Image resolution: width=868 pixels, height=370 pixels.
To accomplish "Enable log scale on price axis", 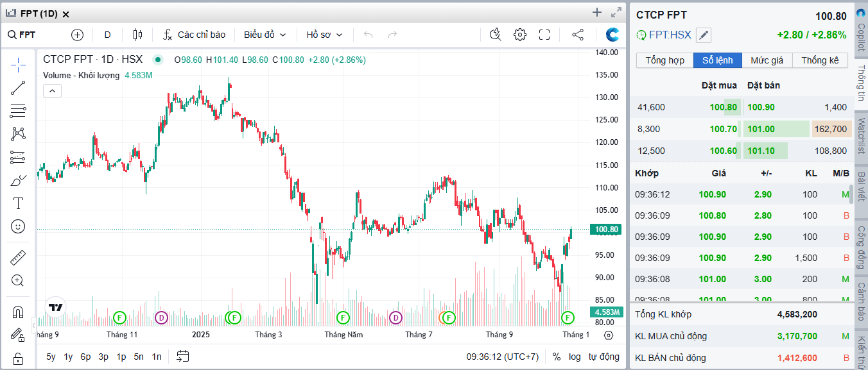I will click(575, 357).
